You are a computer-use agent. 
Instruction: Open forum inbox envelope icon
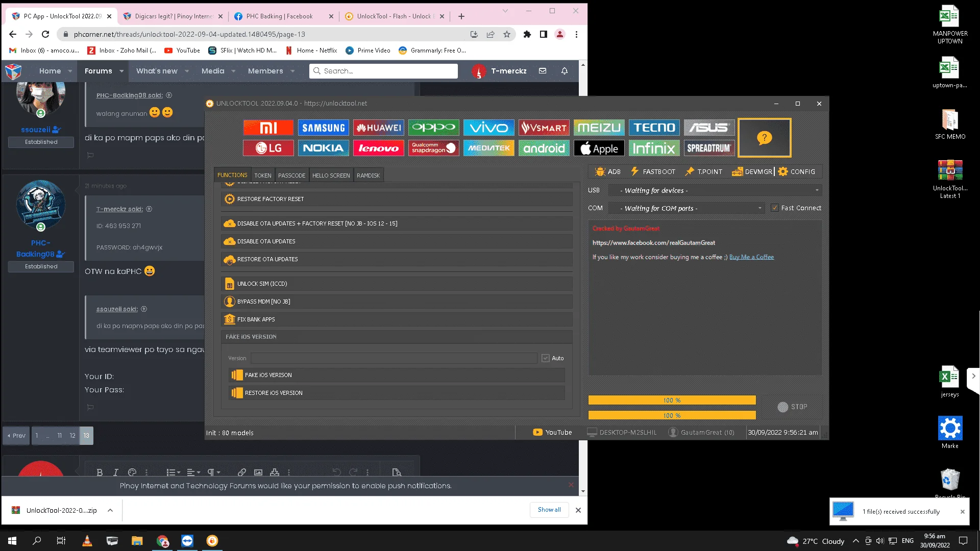pyautogui.click(x=543, y=71)
